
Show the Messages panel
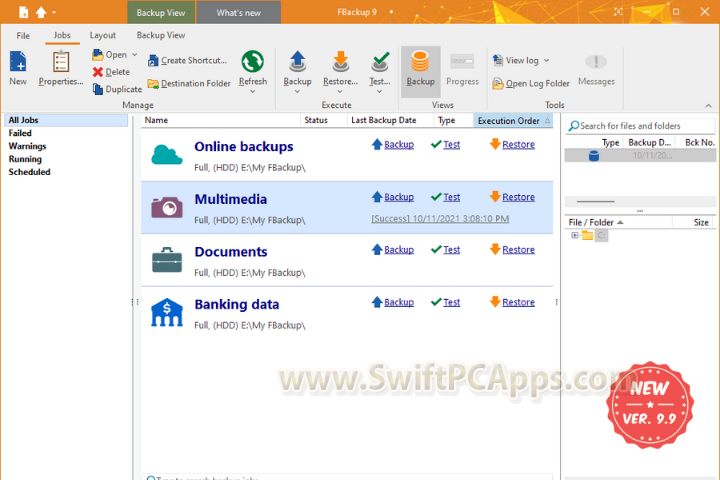(596, 69)
